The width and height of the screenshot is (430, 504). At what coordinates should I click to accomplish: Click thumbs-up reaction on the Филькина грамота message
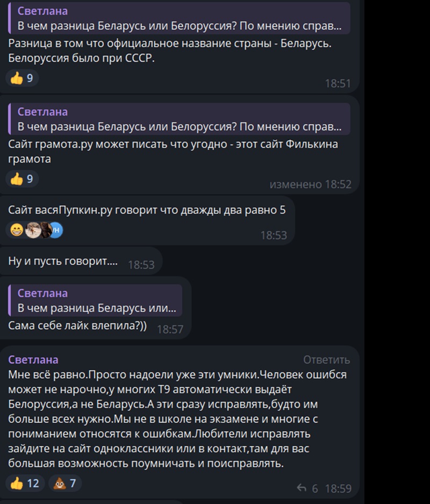tap(22, 179)
